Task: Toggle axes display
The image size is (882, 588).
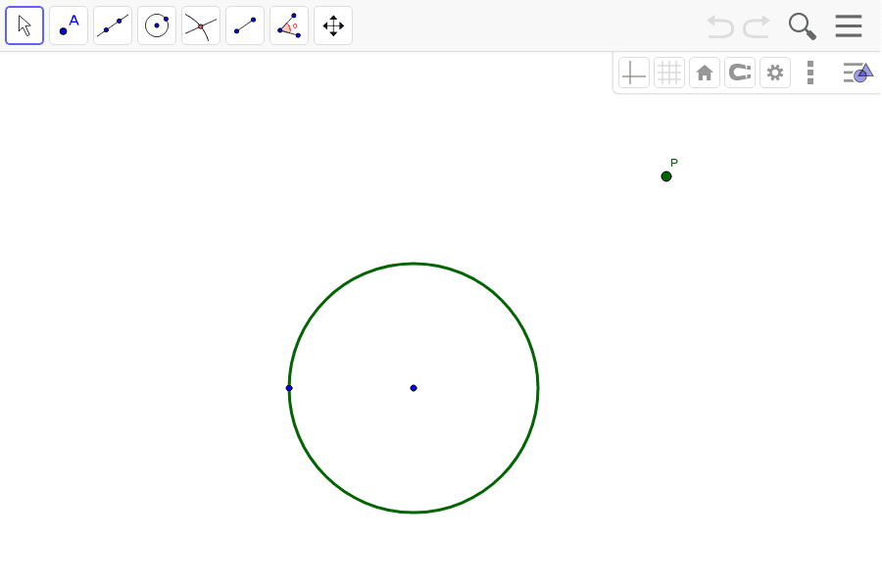Action: pyautogui.click(x=634, y=73)
